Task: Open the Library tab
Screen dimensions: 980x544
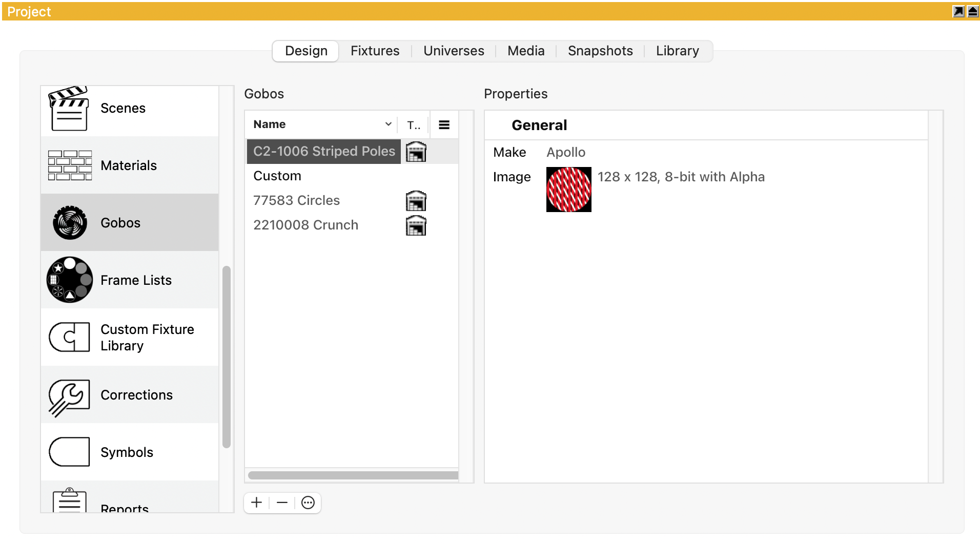Action: (x=677, y=51)
